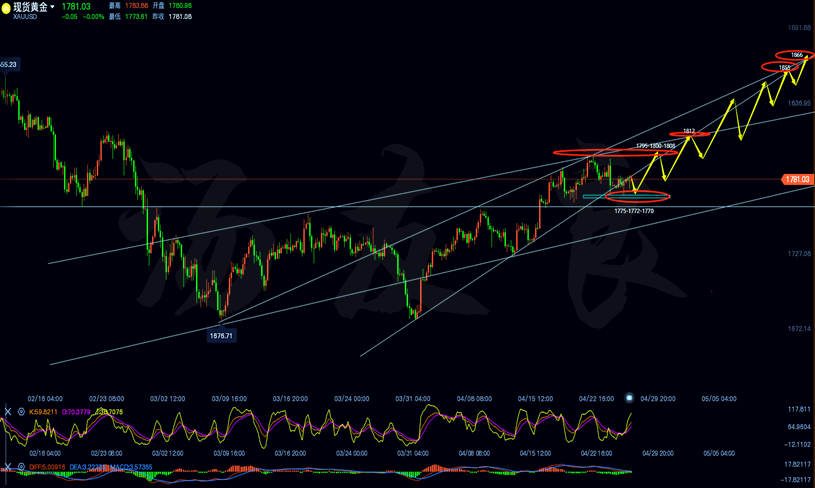The width and height of the screenshot is (815, 488).
Task: Close the KDJ indicator panel
Action: click(x=8, y=411)
